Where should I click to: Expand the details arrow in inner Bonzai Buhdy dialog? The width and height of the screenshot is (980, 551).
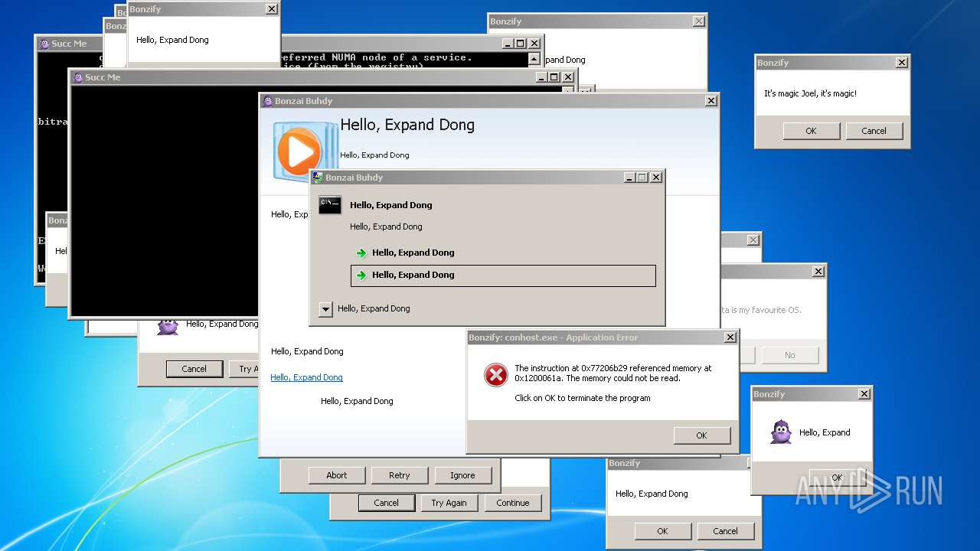coord(325,309)
